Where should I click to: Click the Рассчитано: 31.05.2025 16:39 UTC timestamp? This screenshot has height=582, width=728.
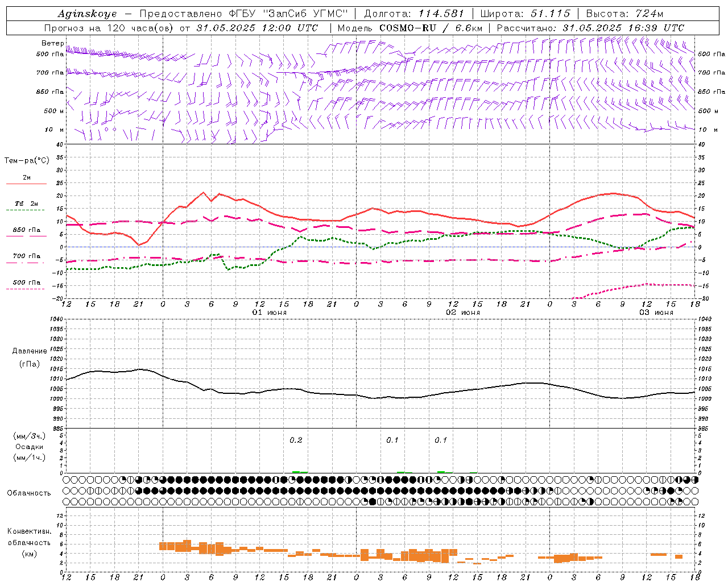(x=590, y=28)
